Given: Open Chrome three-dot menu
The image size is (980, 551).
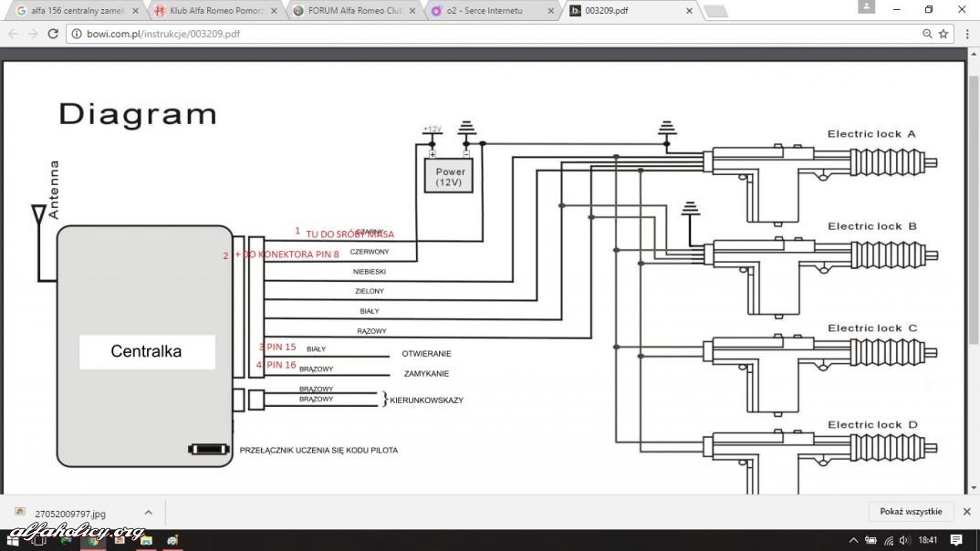Looking at the screenshot, I should [x=967, y=34].
